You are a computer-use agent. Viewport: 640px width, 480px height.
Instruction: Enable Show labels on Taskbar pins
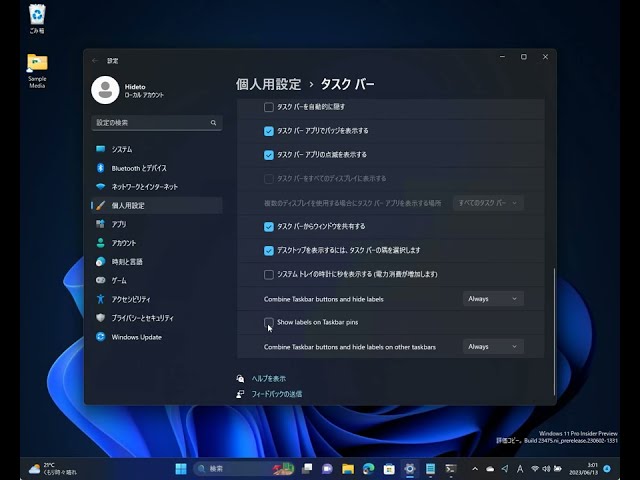tap(269, 322)
